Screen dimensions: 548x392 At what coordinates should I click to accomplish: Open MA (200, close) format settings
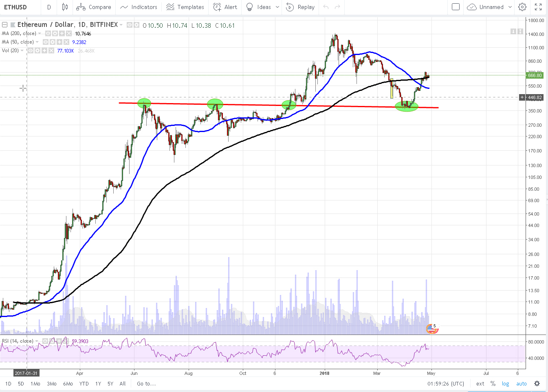click(x=55, y=33)
